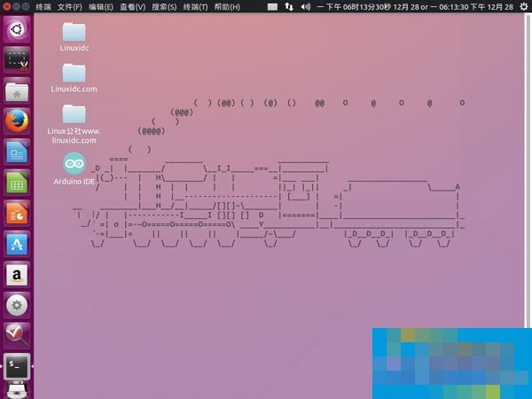Open LibreOffice Calc spreadsheet app
The width and height of the screenshot is (532, 399).
pos(17,183)
